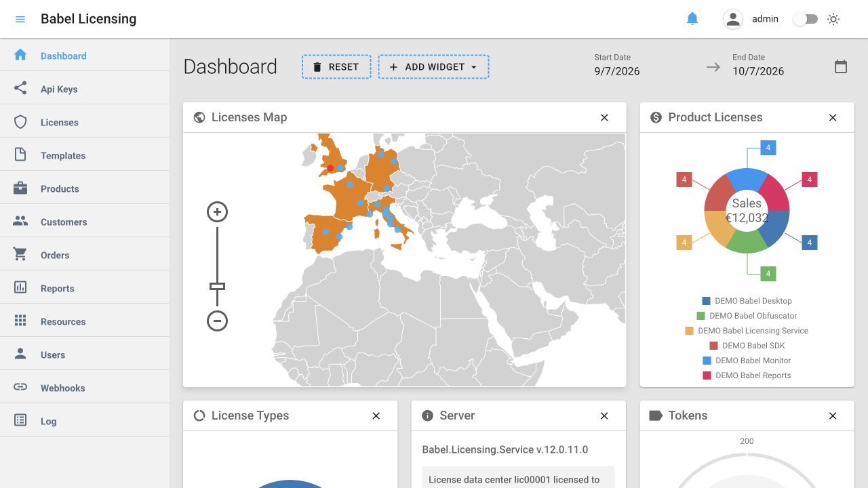Click the Orders shopping cart icon
868x488 pixels.
tap(20, 255)
